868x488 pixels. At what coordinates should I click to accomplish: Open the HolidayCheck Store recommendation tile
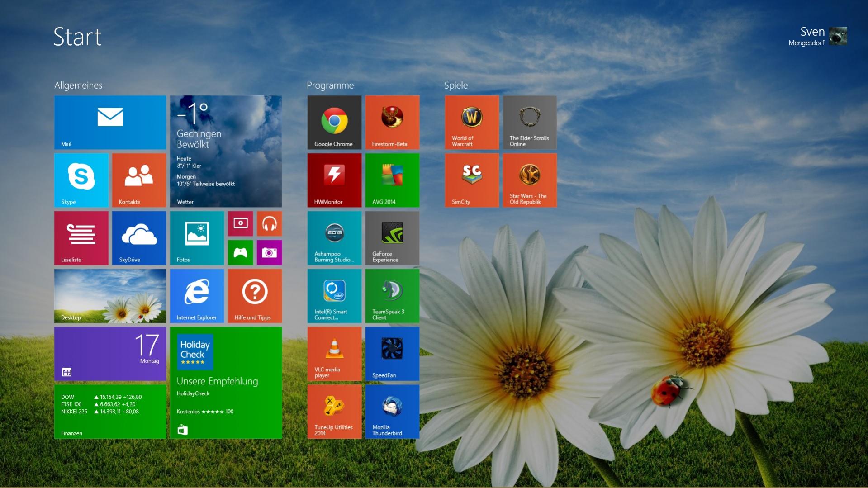click(226, 383)
